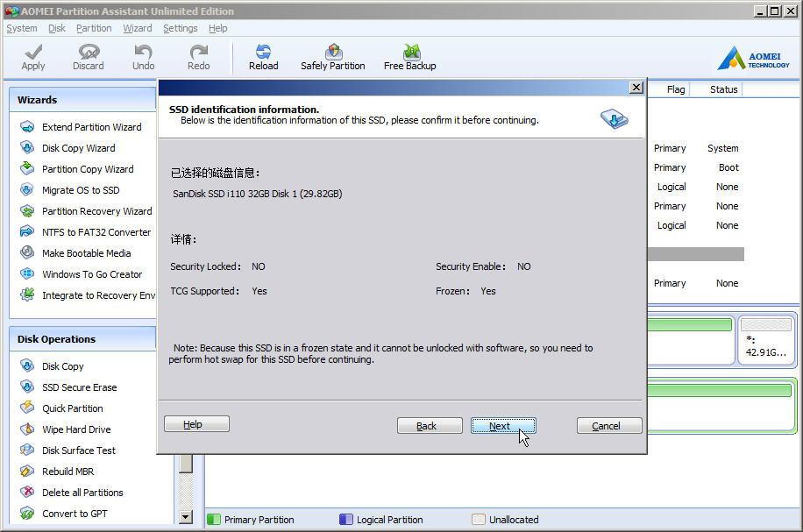This screenshot has height=532, width=803.
Task: Click the Partition Recovery Wizard icon
Action: 27,211
